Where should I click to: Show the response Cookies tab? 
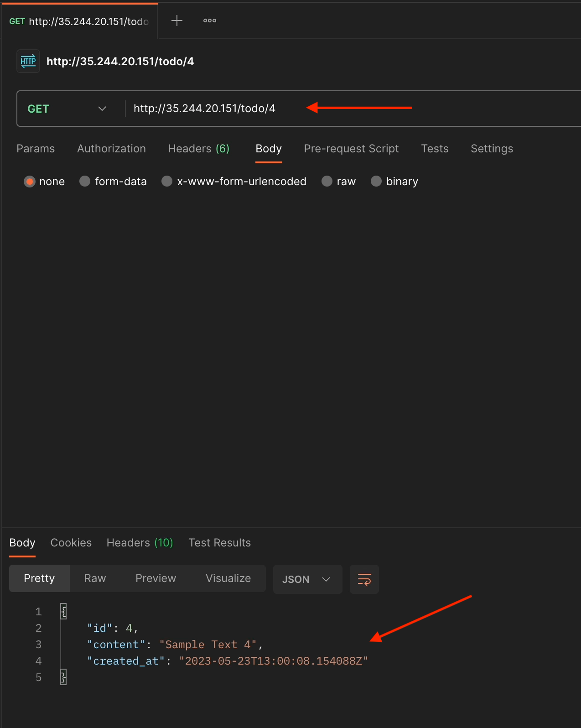tap(71, 543)
